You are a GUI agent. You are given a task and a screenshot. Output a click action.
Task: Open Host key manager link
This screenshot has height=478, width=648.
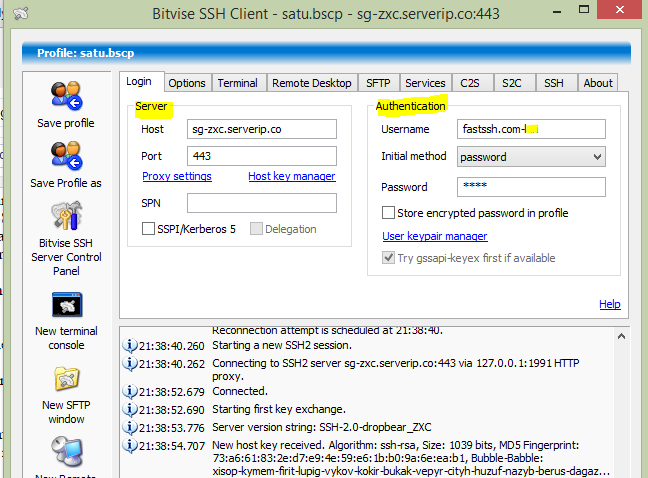[x=292, y=176]
